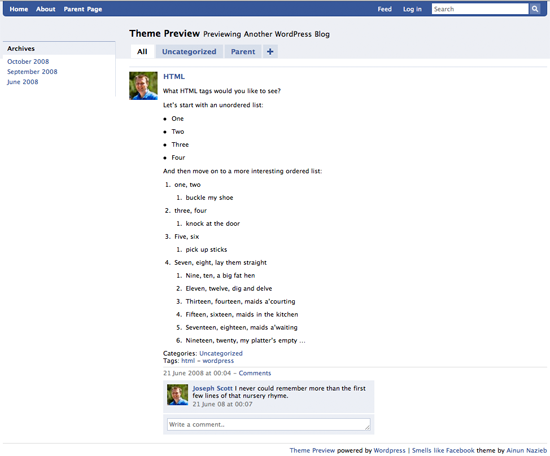Click post date '21 June 2008 at 00:04'
This screenshot has width=550, height=456.
click(x=197, y=373)
